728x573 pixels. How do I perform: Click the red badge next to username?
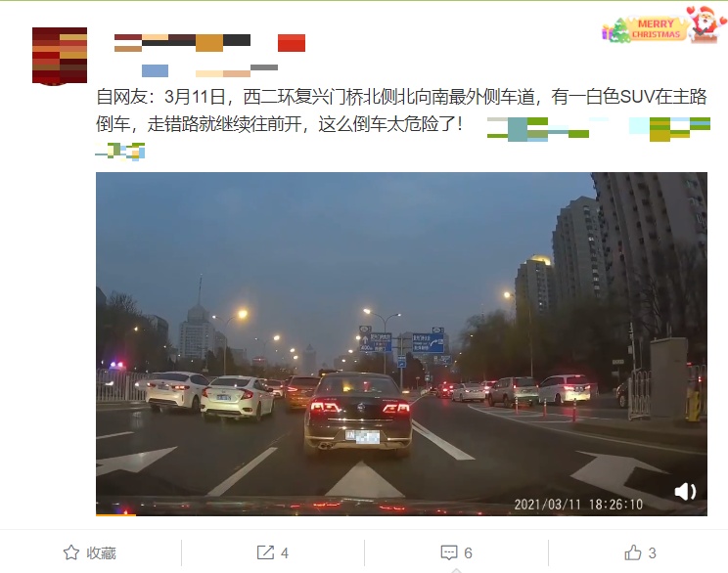[x=292, y=43]
